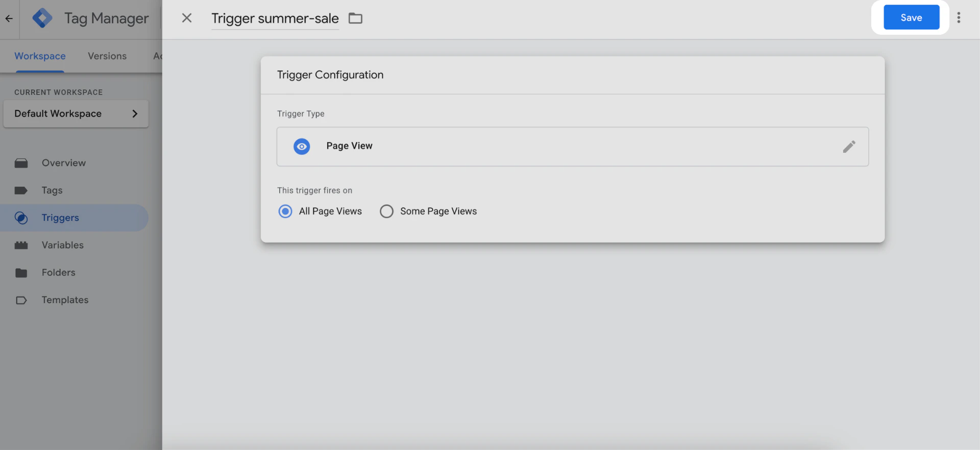Open Folders in the sidebar
This screenshot has height=450, width=980.
(74, 273)
